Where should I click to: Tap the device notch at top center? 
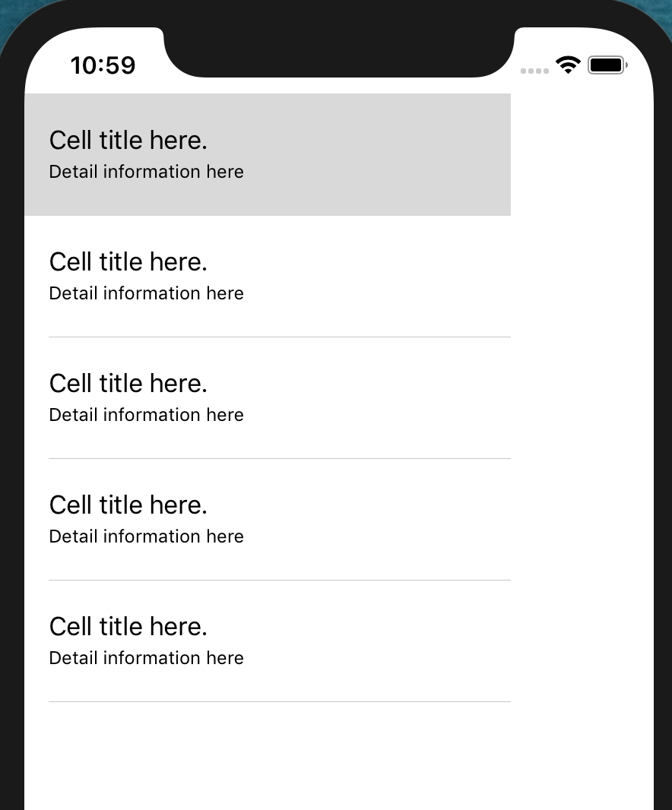click(x=339, y=49)
